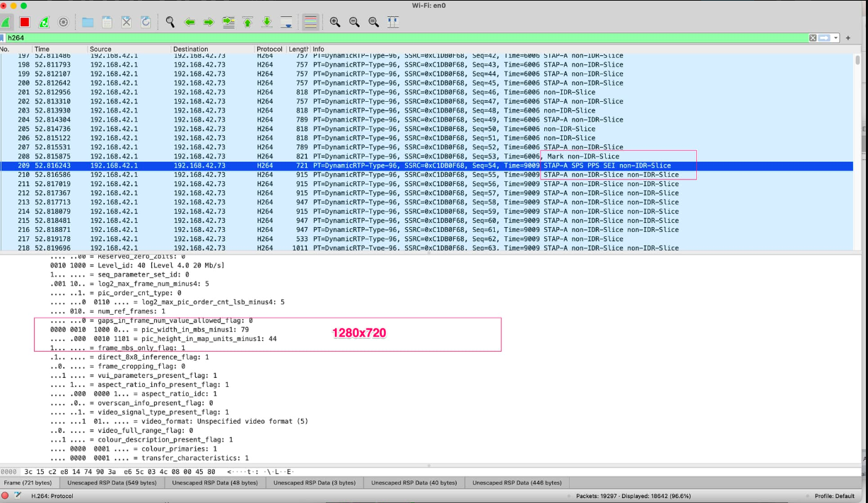
Task: Sort by the Length column header
Action: (299, 50)
